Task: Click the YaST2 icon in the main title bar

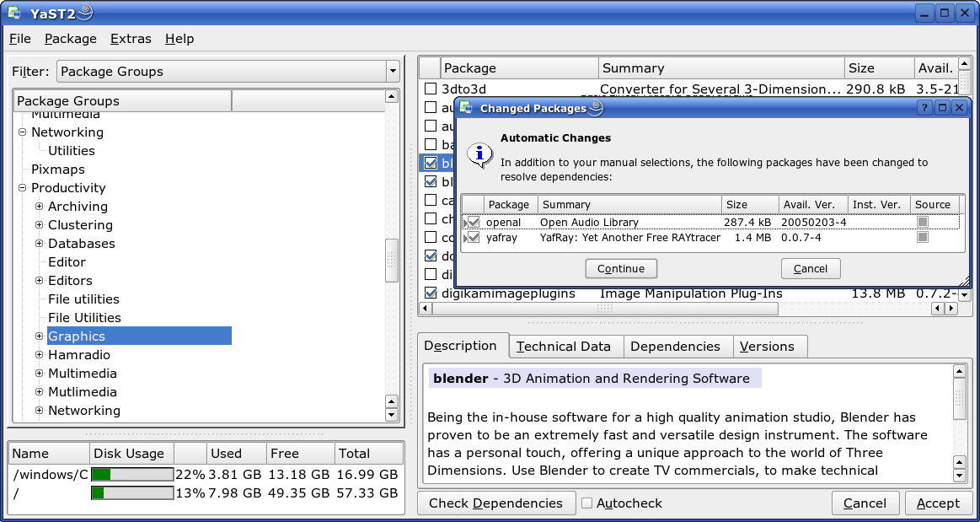Action: 15,12
